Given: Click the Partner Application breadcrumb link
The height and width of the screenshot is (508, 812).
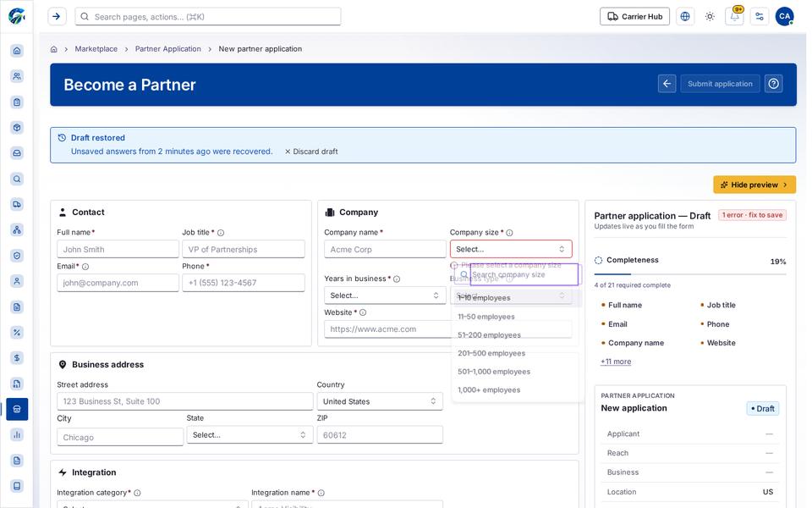Looking at the screenshot, I should click(x=167, y=49).
